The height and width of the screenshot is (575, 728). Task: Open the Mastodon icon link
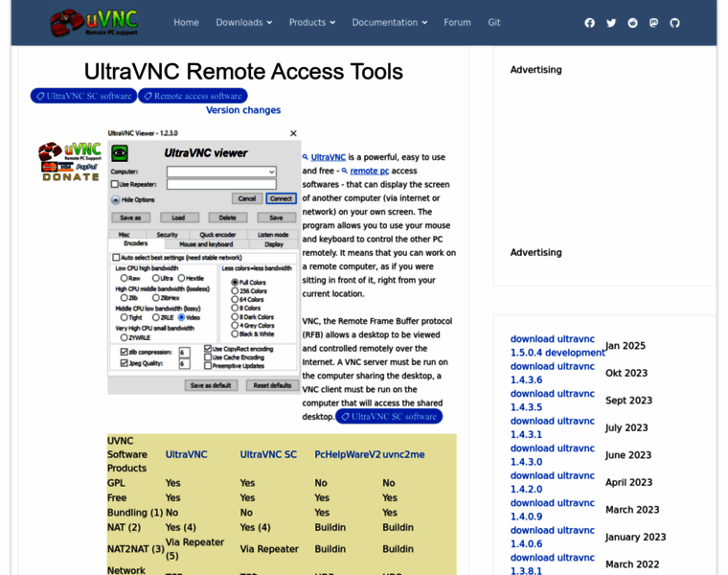point(653,23)
